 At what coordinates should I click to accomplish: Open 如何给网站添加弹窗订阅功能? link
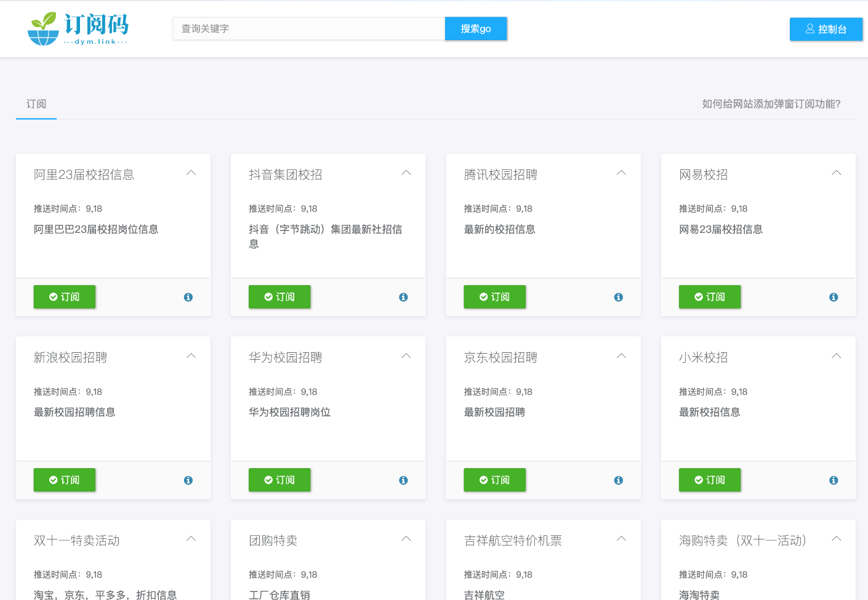tap(771, 104)
